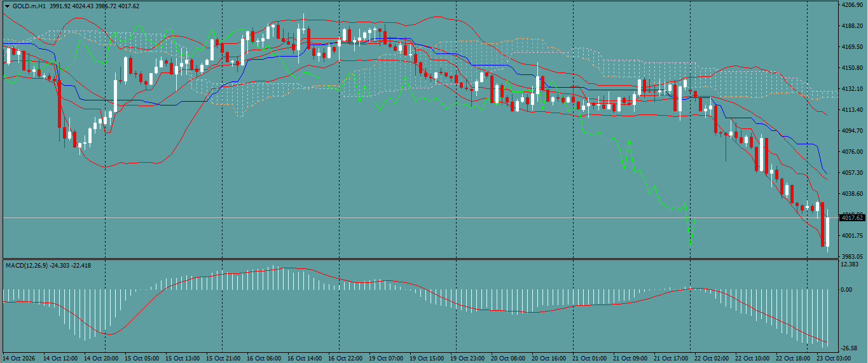Click the 16 Oct 22:00 time label

[x=346, y=359]
